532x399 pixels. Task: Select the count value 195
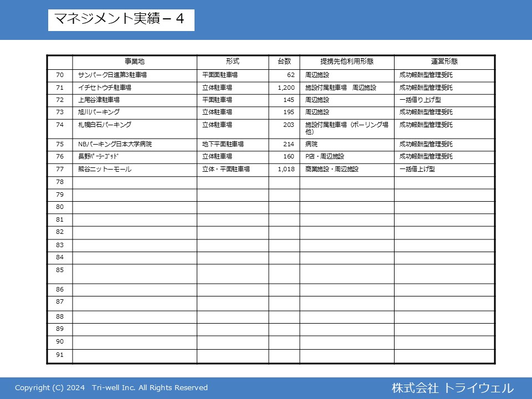pyautogui.click(x=289, y=112)
